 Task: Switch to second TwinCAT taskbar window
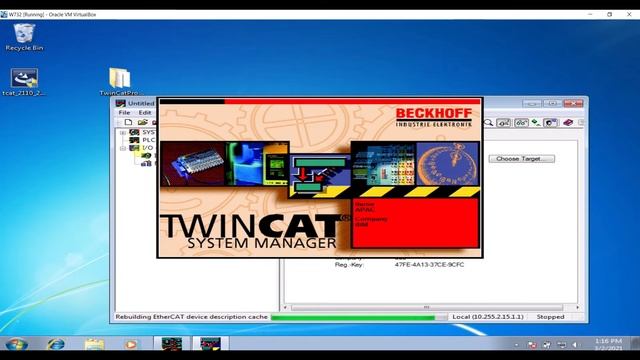210,344
